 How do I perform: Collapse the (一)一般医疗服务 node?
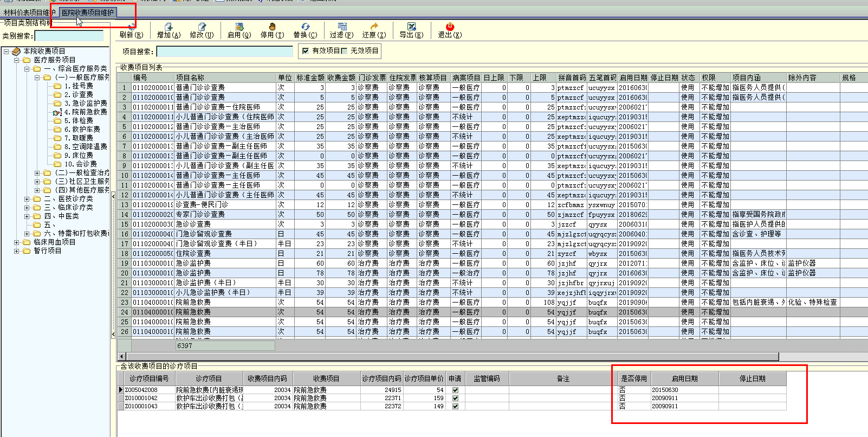[37, 78]
